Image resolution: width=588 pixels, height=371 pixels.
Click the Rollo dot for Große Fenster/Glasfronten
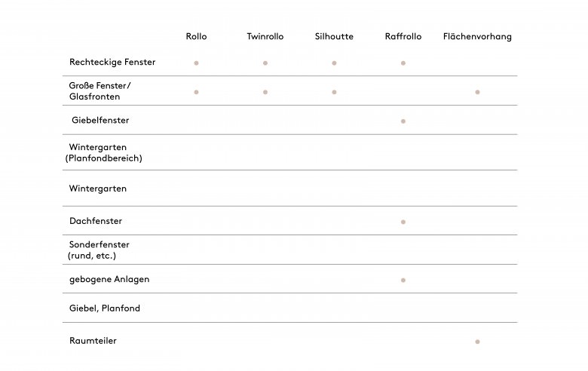pos(196,92)
